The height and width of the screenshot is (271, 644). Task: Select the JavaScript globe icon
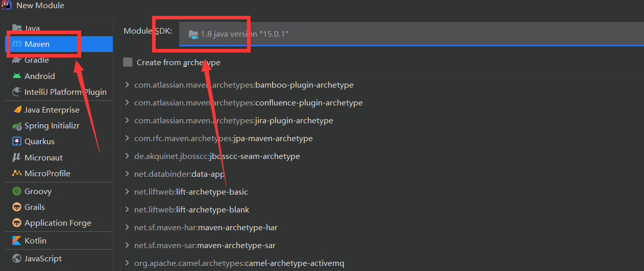click(x=17, y=258)
